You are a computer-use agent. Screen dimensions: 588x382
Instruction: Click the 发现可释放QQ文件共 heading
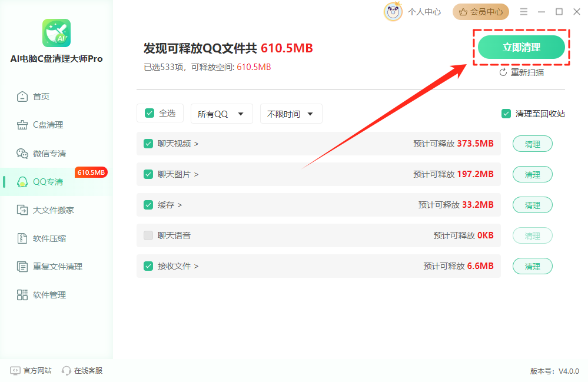click(x=200, y=48)
